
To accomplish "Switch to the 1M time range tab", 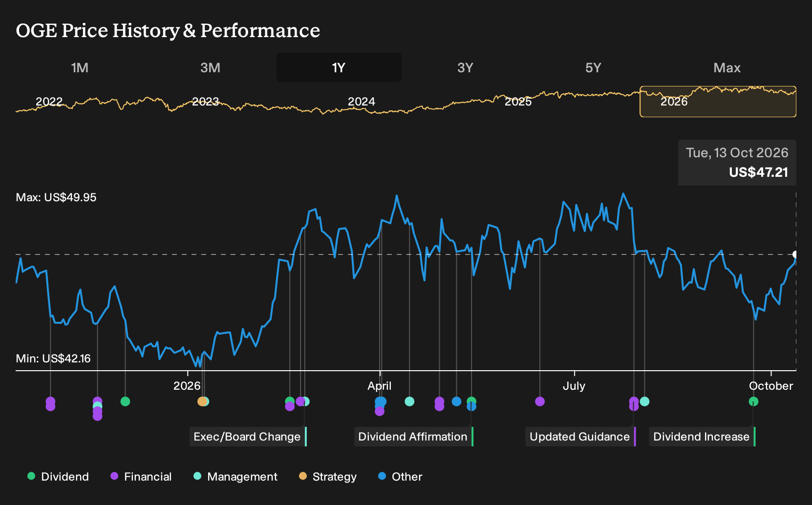I will [x=80, y=67].
